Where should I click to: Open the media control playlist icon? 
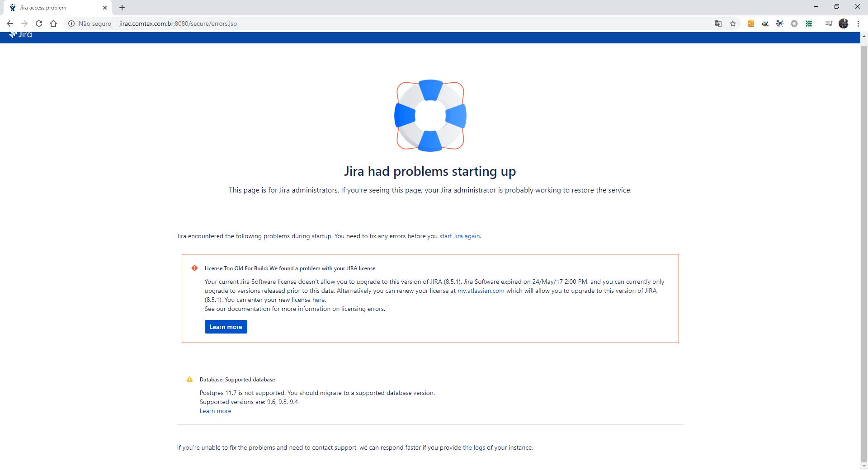pyautogui.click(x=829, y=23)
